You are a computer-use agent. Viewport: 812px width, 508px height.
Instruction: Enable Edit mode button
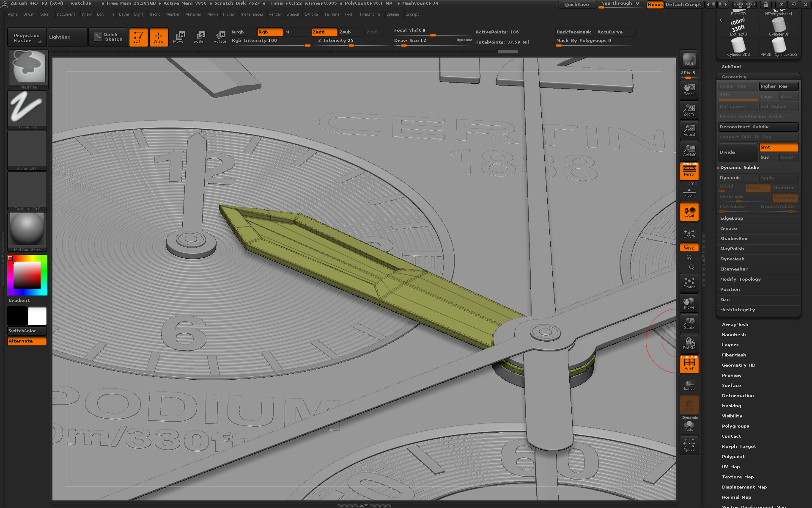pos(138,37)
